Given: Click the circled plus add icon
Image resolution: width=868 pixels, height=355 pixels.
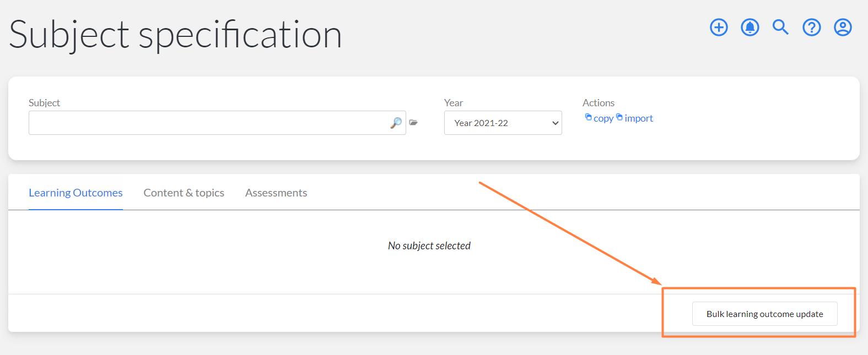Looking at the screenshot, I should pyautogui.click(x=719, y=27).
